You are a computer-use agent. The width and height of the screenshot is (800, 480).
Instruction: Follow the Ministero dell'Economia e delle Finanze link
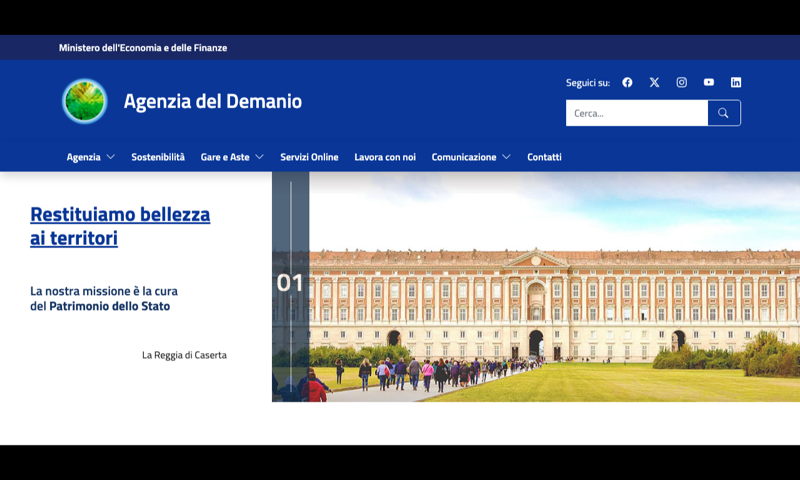[143, 47]
